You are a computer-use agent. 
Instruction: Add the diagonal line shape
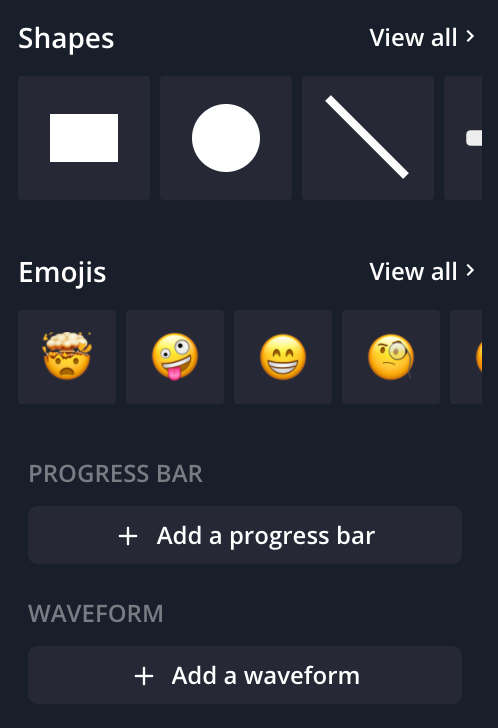click(368, 138)
